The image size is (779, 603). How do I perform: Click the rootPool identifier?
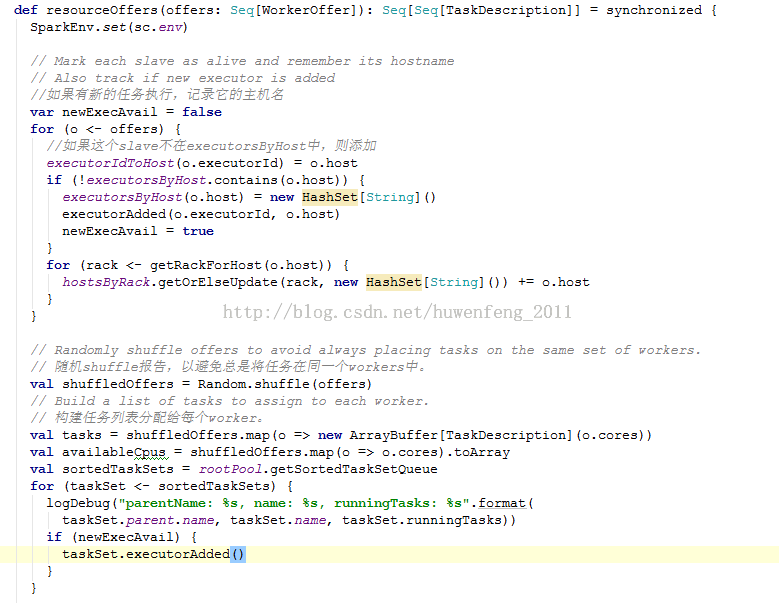pyautogui.click(x=230, y=469)
